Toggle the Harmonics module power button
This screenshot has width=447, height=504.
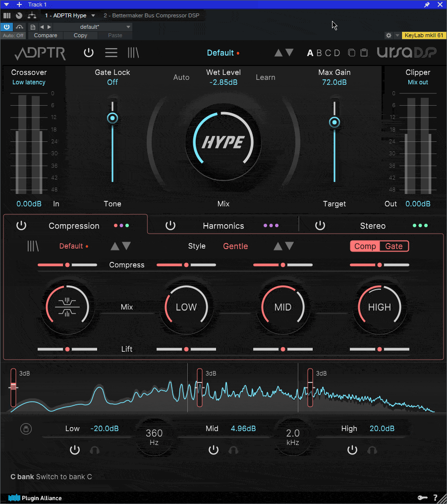[170, 226]
